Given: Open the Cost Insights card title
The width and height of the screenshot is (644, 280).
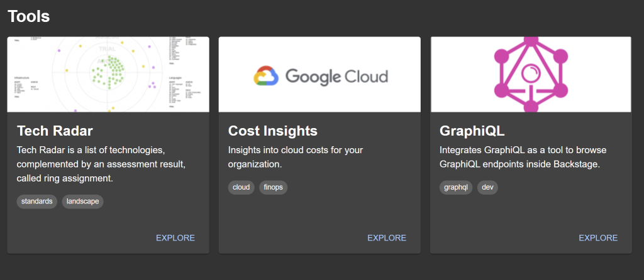Looking at the screenshot, I should 272,131.
